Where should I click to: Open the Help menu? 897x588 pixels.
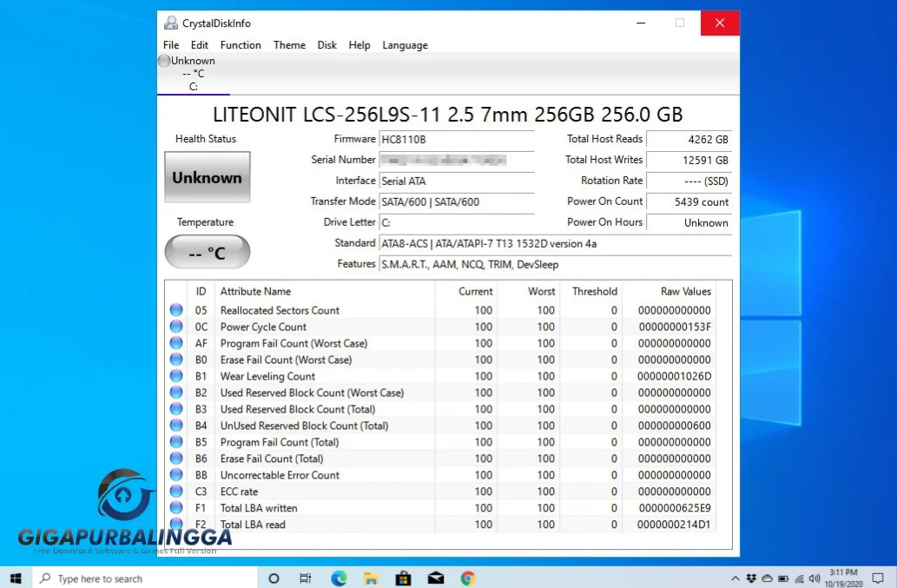click(x=359, y=45)
